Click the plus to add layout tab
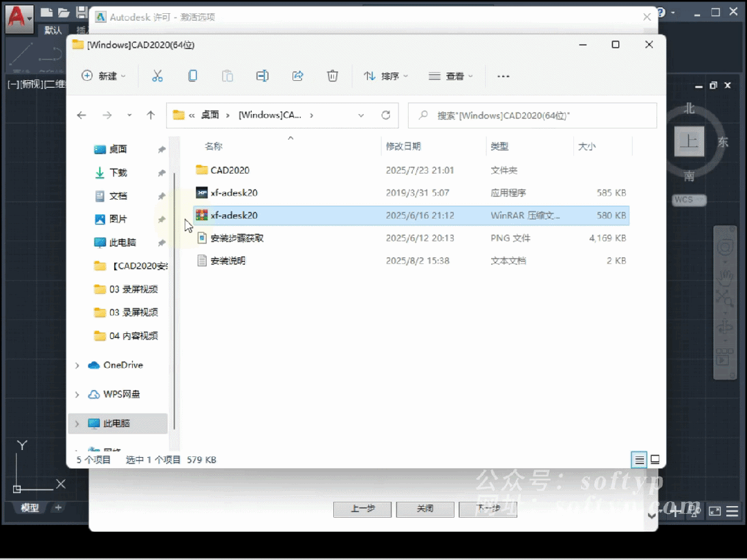The image size is (747, 560). [58, 507]
